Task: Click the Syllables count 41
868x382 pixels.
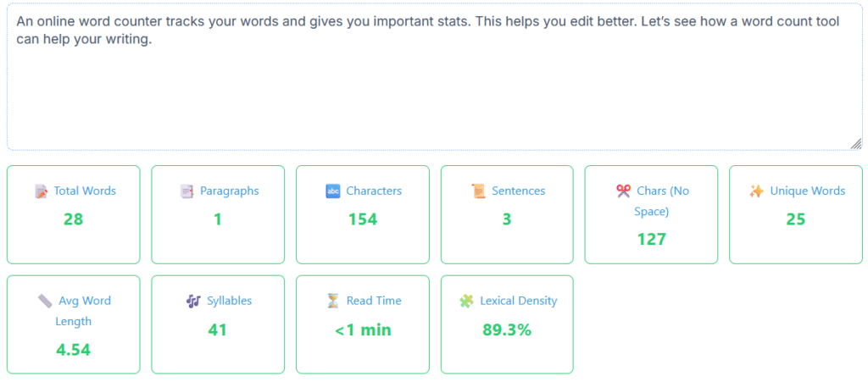Action: [x=218, y=330]
